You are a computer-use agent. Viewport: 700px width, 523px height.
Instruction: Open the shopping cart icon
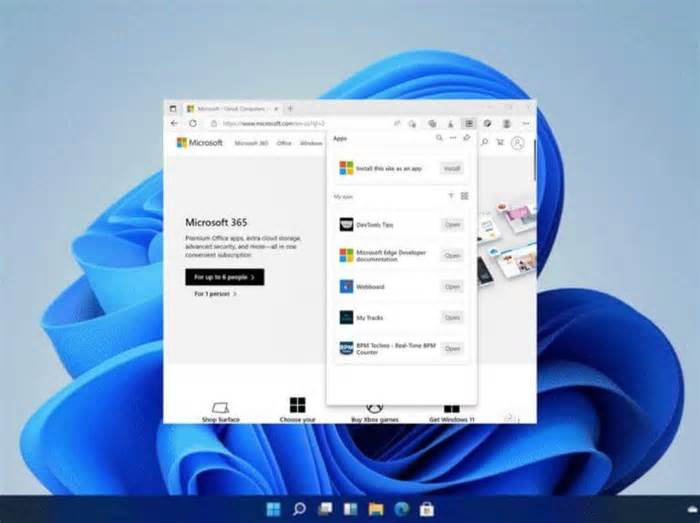(500, 142)
